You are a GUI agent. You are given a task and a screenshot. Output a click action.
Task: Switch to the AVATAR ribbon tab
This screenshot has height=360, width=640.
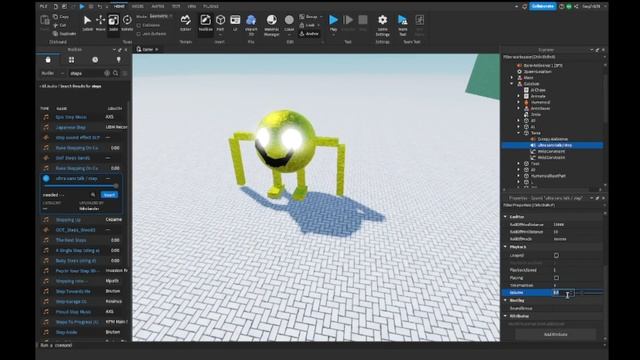click(x=158, y=6)
